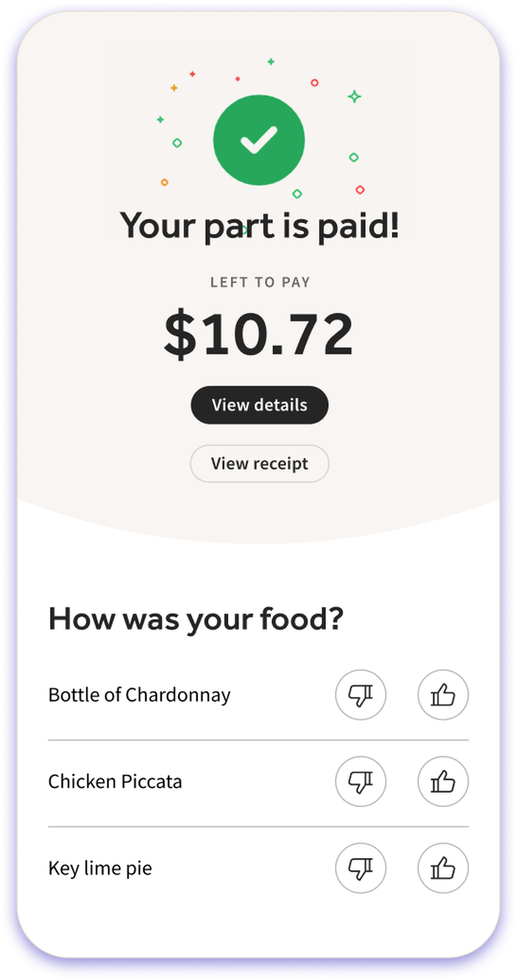Click the green four-point sparkle star decoration
This screenshot has width=517, height=980.
354,96
